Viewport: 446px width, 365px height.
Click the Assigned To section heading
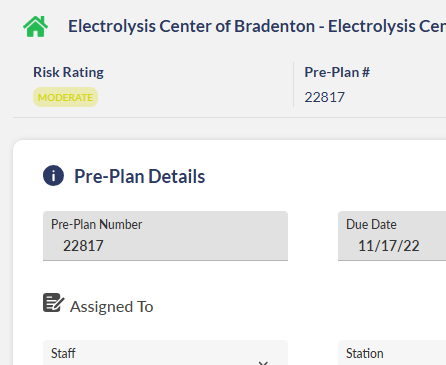[x=111, y=307]
